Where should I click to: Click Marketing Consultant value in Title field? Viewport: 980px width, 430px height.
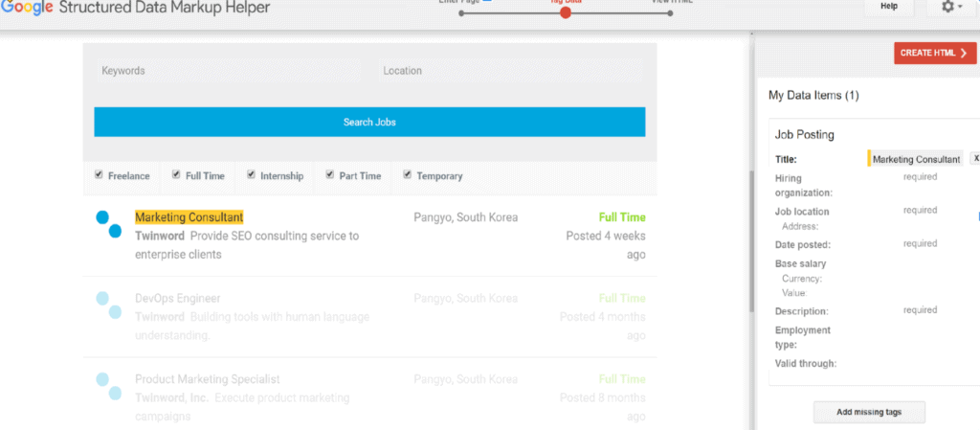point(916,159)
